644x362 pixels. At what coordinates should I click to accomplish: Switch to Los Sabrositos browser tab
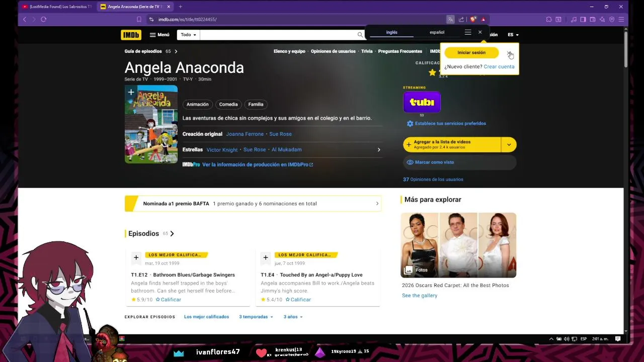click(57, 7)
